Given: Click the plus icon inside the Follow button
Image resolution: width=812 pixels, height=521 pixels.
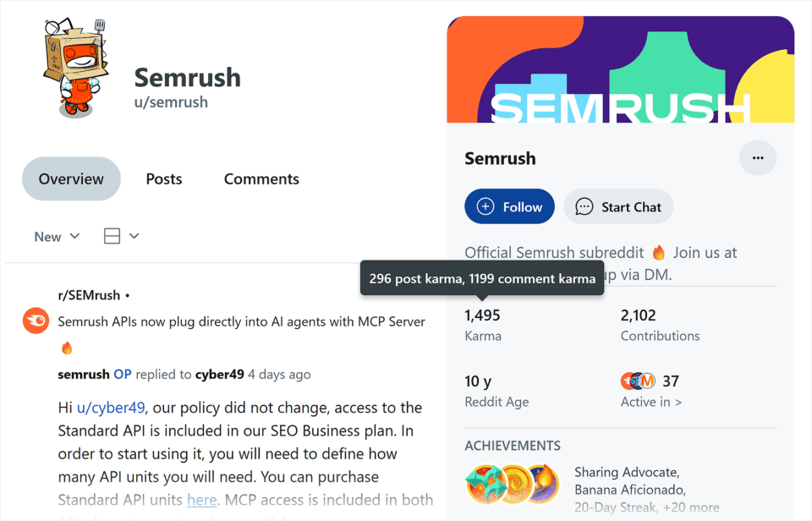Looking at the screenshot, I should pyautogui.click(x=486, y=206).
